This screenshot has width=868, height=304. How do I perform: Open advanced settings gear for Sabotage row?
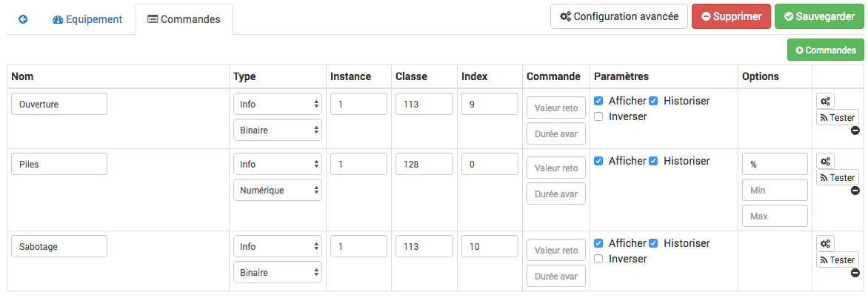825,243
